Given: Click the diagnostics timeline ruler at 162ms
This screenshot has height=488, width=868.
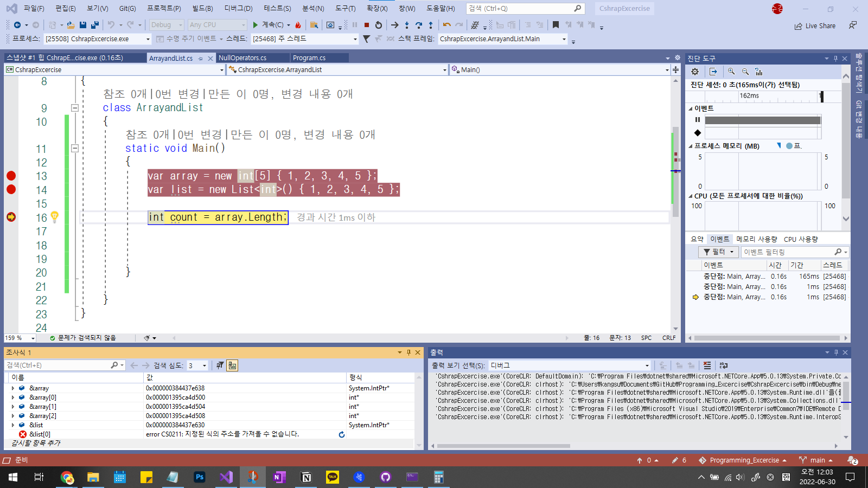Looking at the screenshot, I should pyautogui.click(x=749, y=96).
